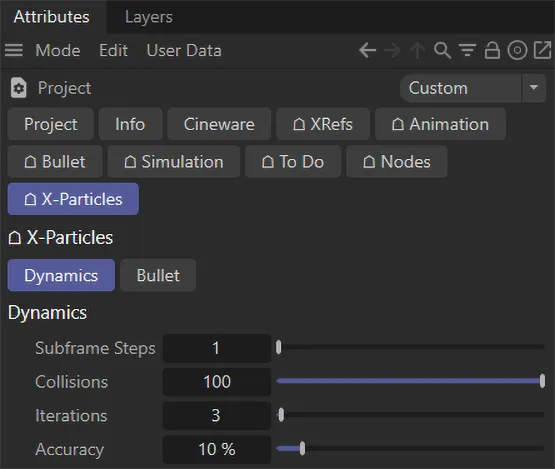Click the Accuracy label

[70, 450]
